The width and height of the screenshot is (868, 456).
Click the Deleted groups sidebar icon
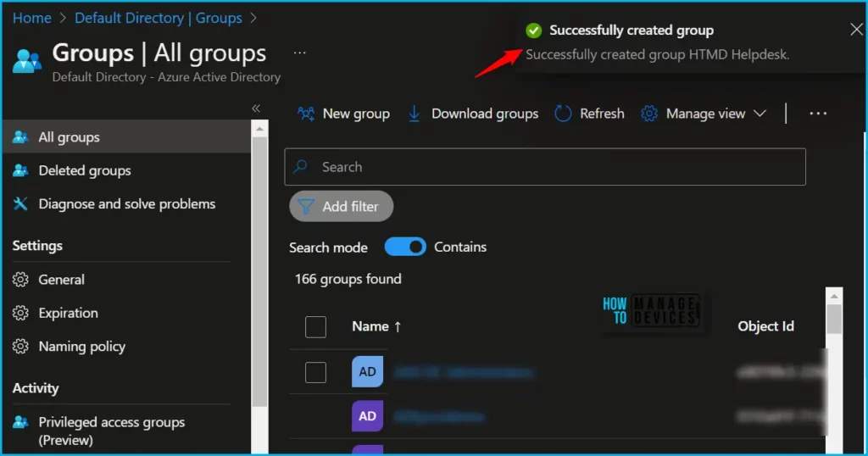tap(20, 170)
